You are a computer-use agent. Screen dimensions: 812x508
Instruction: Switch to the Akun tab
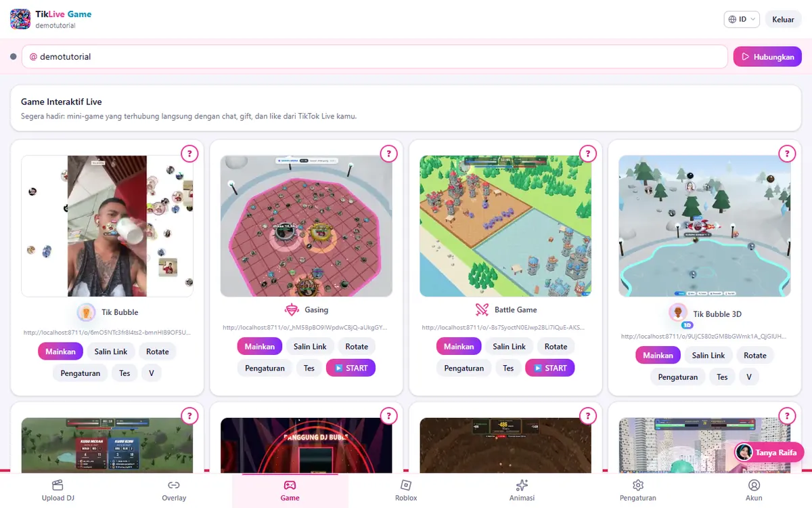point(754,490)
